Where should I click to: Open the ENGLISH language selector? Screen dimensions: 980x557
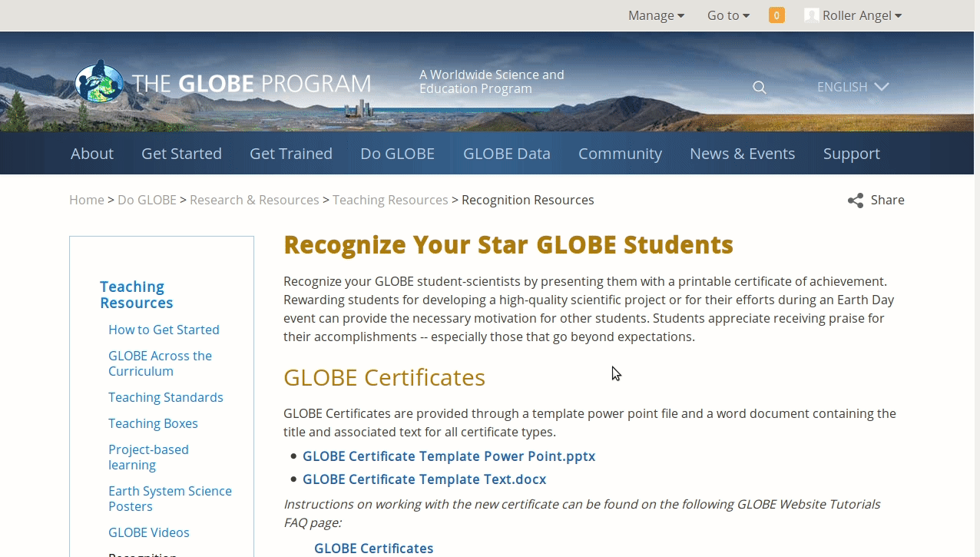(x=852, y=87)
